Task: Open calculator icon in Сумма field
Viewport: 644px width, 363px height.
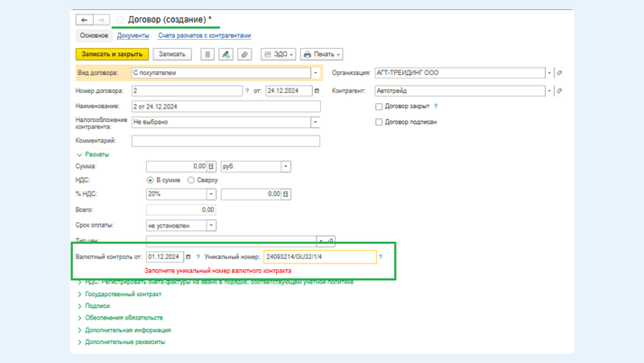Action: click(212, 167)
